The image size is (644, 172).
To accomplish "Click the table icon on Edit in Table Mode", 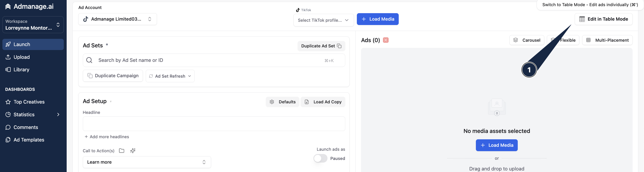I will point(582,19).
